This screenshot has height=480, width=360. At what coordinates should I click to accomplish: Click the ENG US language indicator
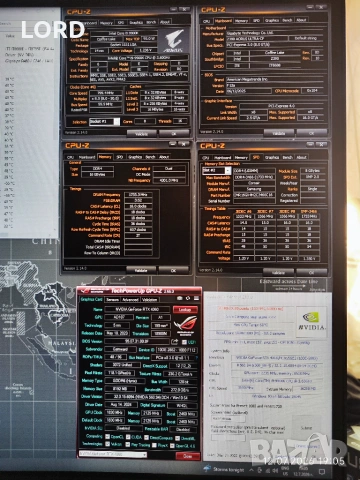tap(286, 471)
